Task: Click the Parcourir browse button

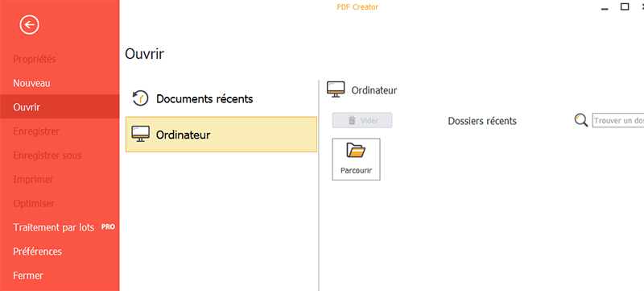Action: click(x=356, y=159)
